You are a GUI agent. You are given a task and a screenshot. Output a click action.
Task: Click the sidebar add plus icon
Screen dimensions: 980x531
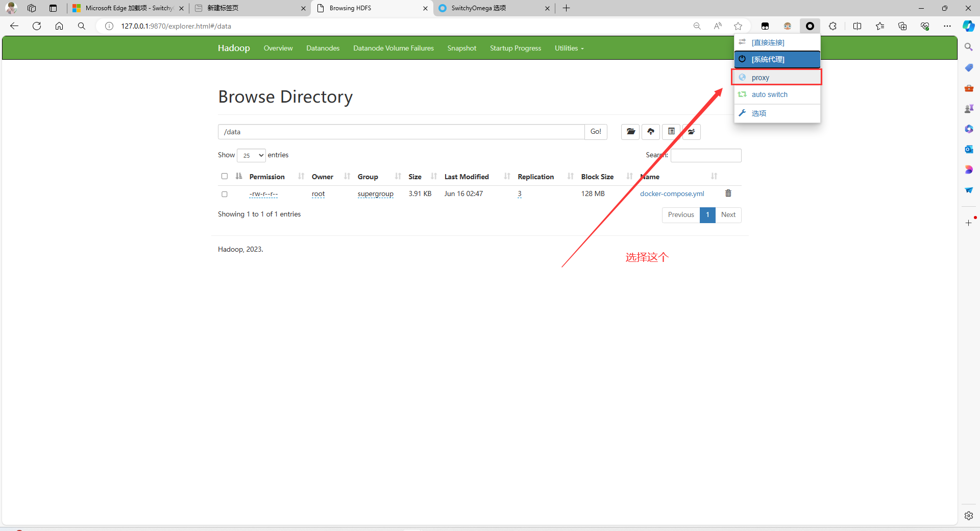click(969, 223)
